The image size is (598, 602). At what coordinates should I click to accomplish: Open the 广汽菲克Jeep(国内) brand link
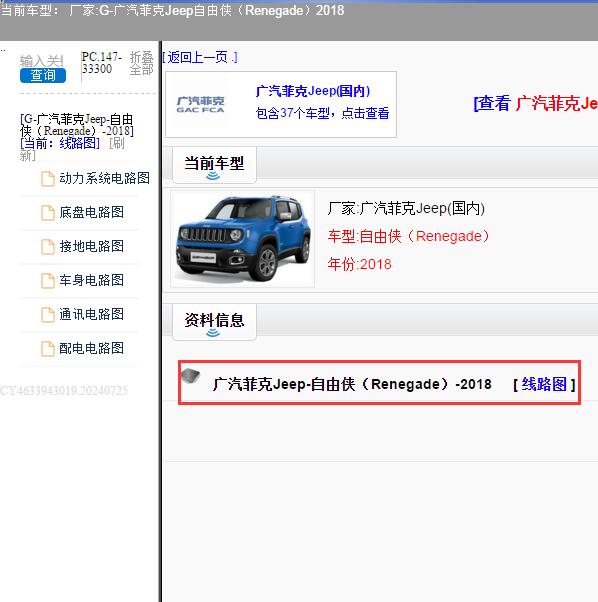tap(313, 91)
